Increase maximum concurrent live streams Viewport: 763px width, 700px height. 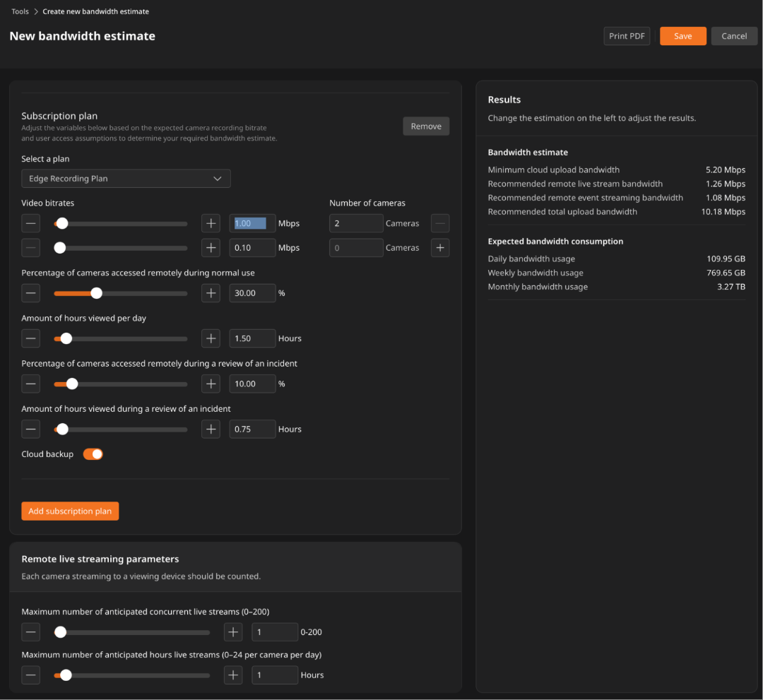[233, 632]
